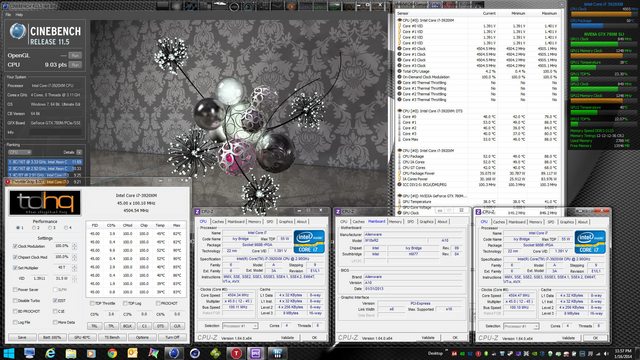Open Memory tab in middle CPU-Z window
The width and height of the screenshot is (640, 360).
(x=395, y=222)
